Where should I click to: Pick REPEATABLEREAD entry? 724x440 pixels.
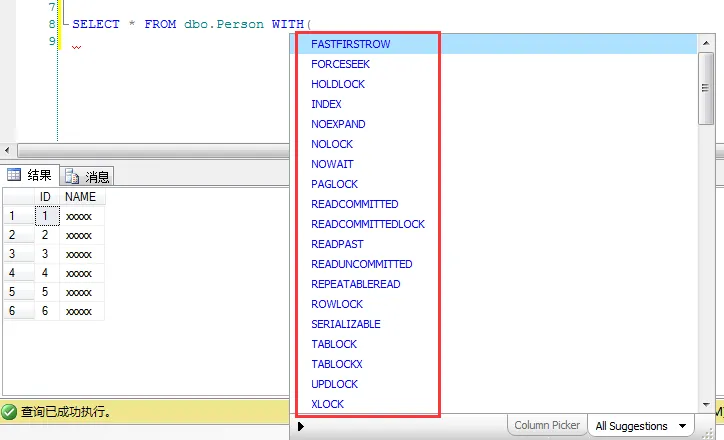coord(356,284)
